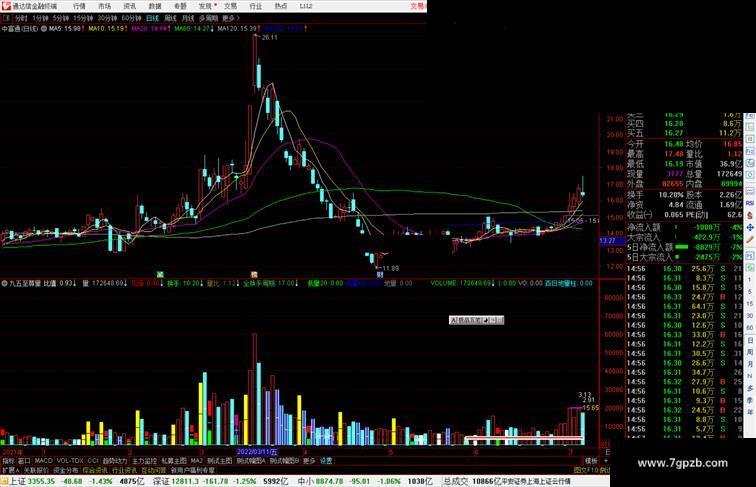Select the 月 monthly shortcut in right sidebar
756x487 pixels.
click(x=750, y=364)
